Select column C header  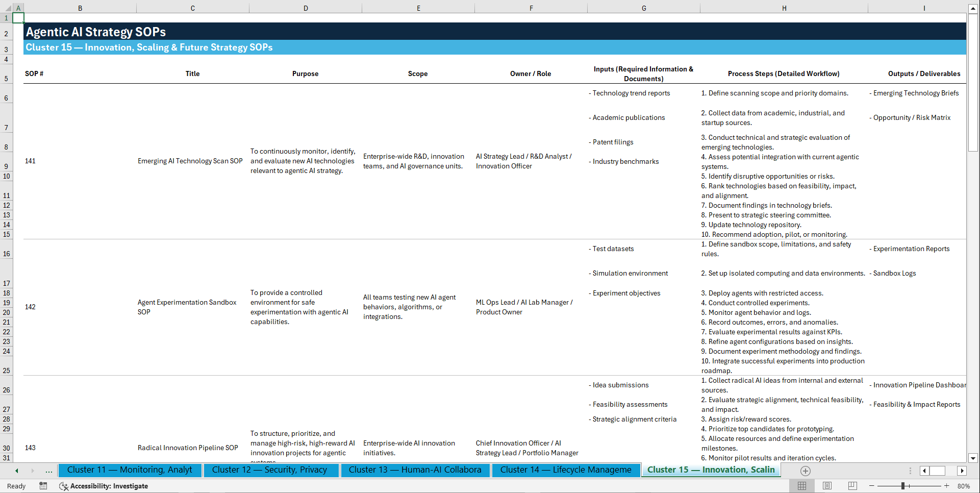(192, 8)
